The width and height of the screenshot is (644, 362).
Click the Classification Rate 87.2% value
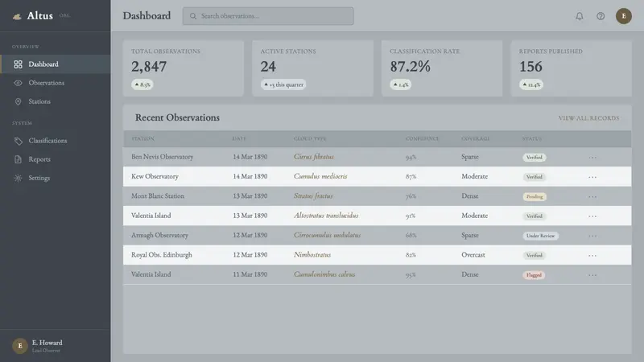(410, 67)
